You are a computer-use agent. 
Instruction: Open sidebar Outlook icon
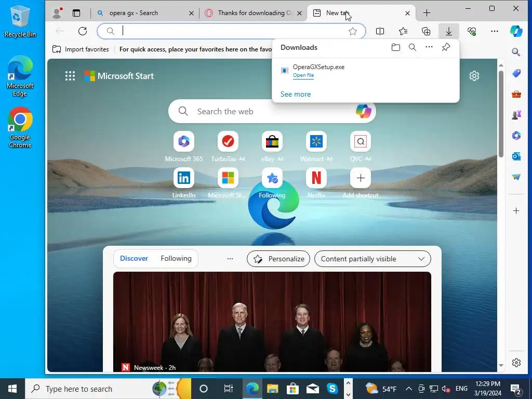[x=516, y=156]
